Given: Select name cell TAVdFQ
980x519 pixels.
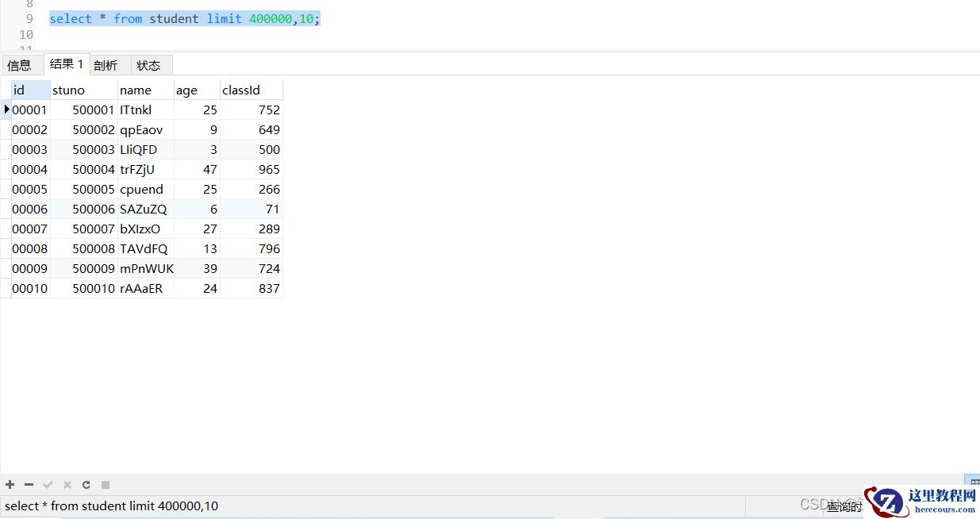Looking at the screenshot, I should tap(146, 248).
